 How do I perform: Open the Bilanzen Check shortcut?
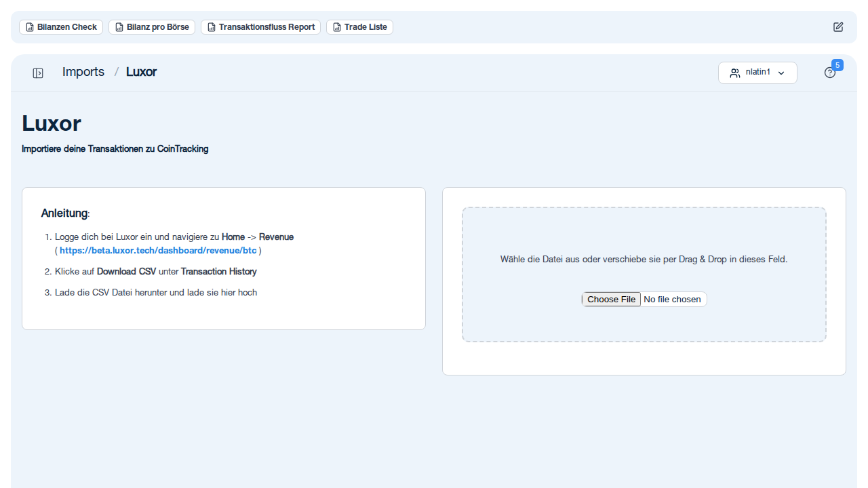click(61, 27)
